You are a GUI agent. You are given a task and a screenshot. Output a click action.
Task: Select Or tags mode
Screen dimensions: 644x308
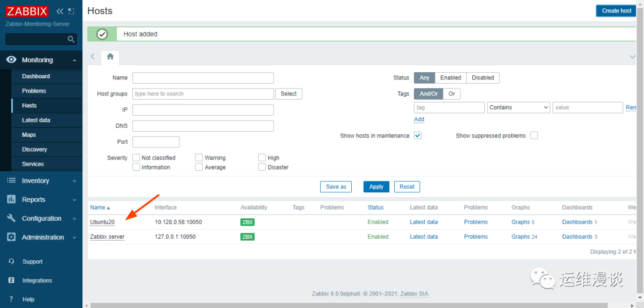(x=452, y=94)
